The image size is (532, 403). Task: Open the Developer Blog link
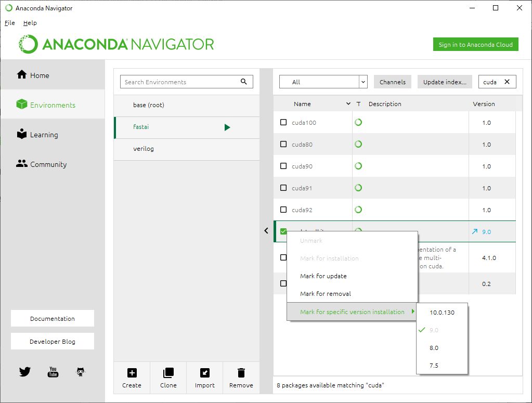pyautogui.click(x=53, y=341)
